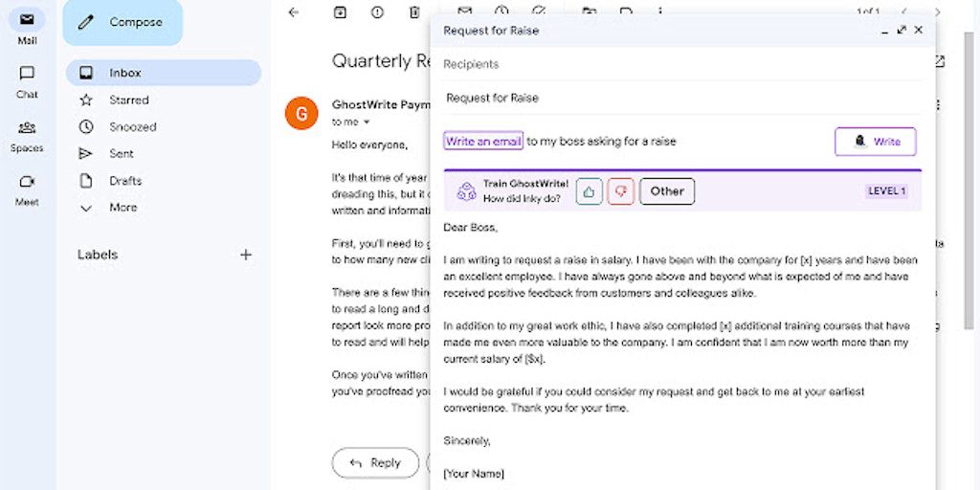Viewport: 980px width, 490px height.
Task: Click the Train GhostWrite Inky icon
Action: tap(466, 191)
